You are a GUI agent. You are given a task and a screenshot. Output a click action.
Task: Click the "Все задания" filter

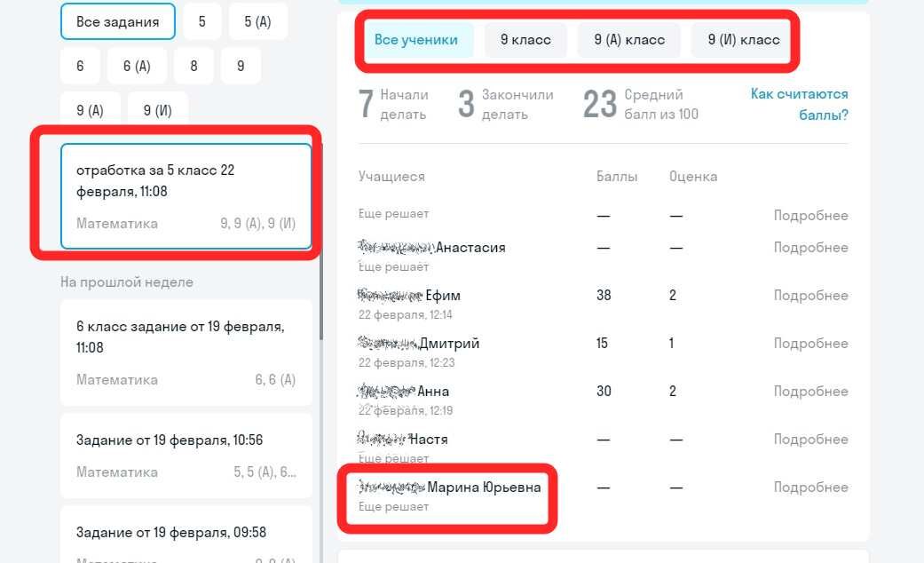pos(117,21)
